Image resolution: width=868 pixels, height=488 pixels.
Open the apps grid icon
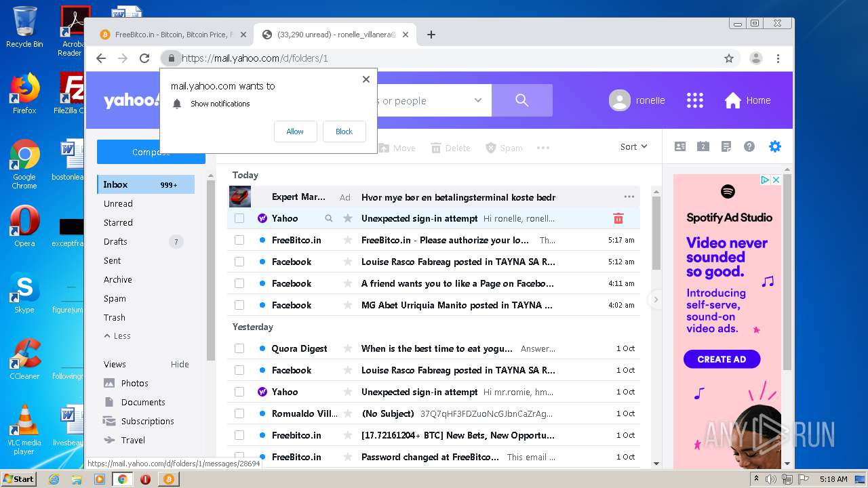[x=695, y=100]
